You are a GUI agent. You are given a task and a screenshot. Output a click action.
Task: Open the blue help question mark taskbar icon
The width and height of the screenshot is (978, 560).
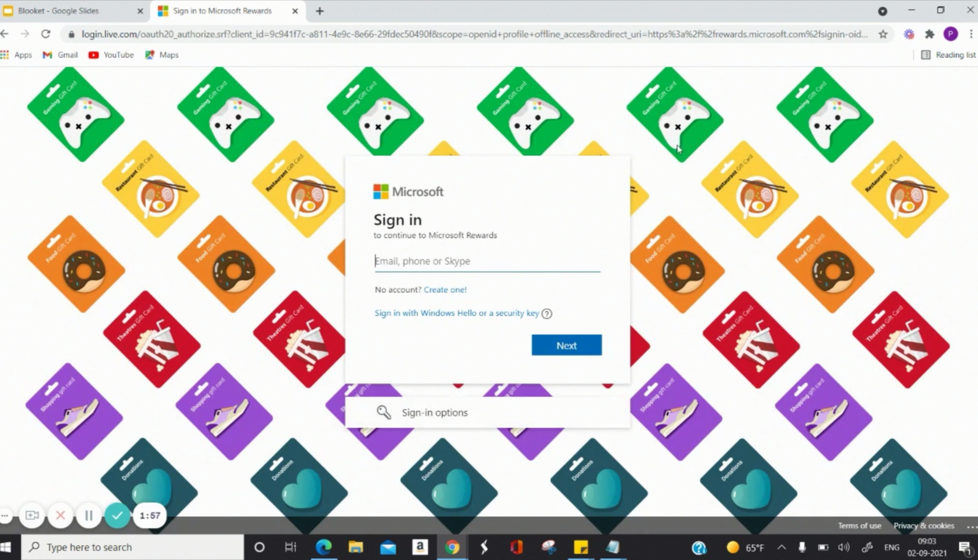point(699,547)
